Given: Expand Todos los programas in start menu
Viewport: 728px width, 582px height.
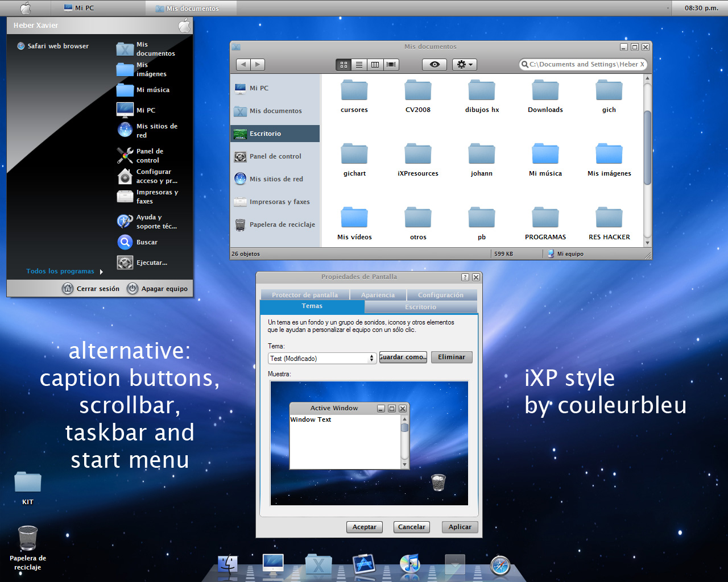Looking at the screenshot, I should [60, 271].
